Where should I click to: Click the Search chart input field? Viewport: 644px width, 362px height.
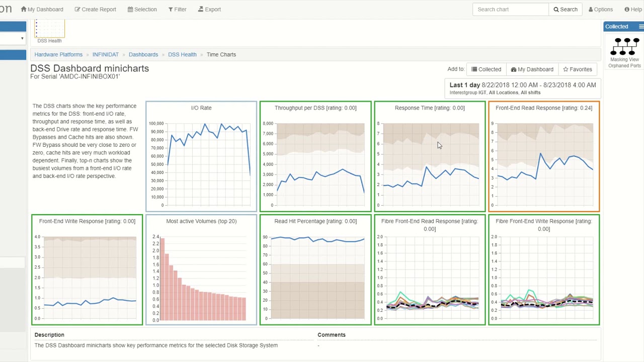click(x=511, y=9)
